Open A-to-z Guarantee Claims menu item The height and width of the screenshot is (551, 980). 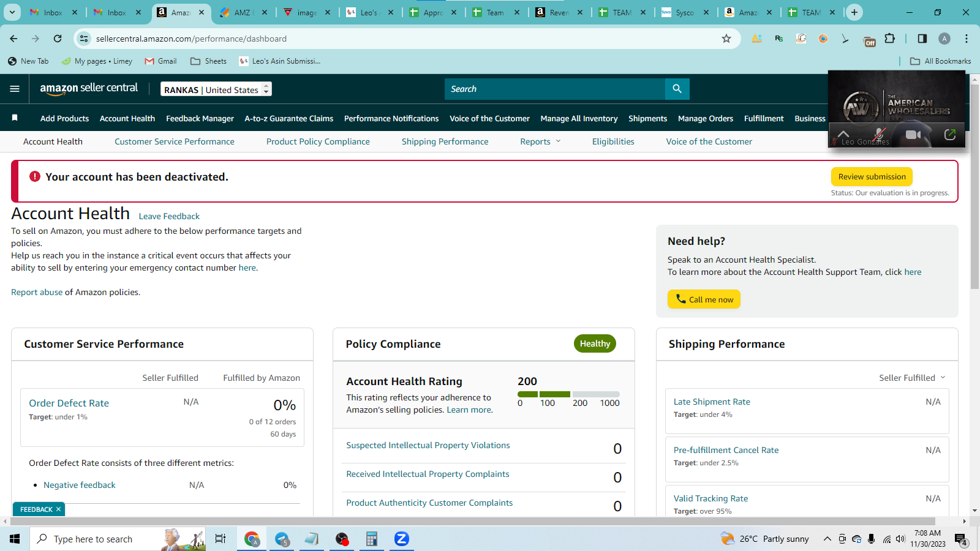[x=289, y=119]
